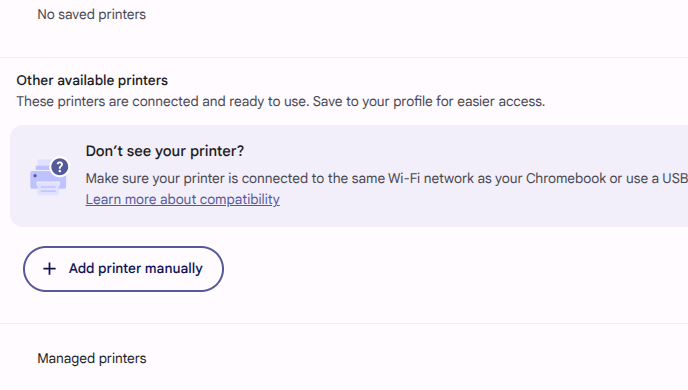Click the question mark badge on printer icon
This screenshot has height=390, width=688.
click(60, 167)
